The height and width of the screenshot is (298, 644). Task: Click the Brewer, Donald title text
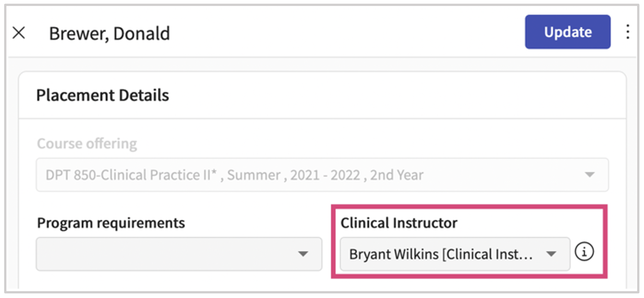109,34
